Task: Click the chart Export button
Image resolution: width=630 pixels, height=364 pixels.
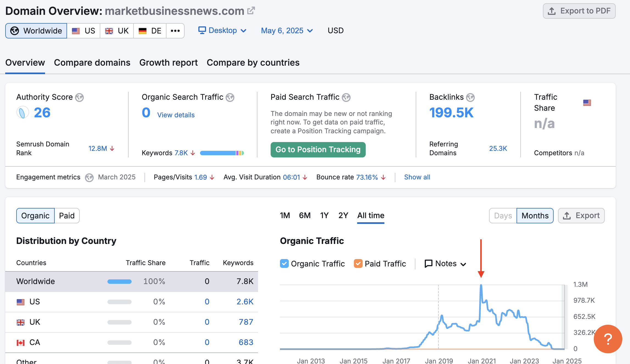Action: tap(581, 216)
